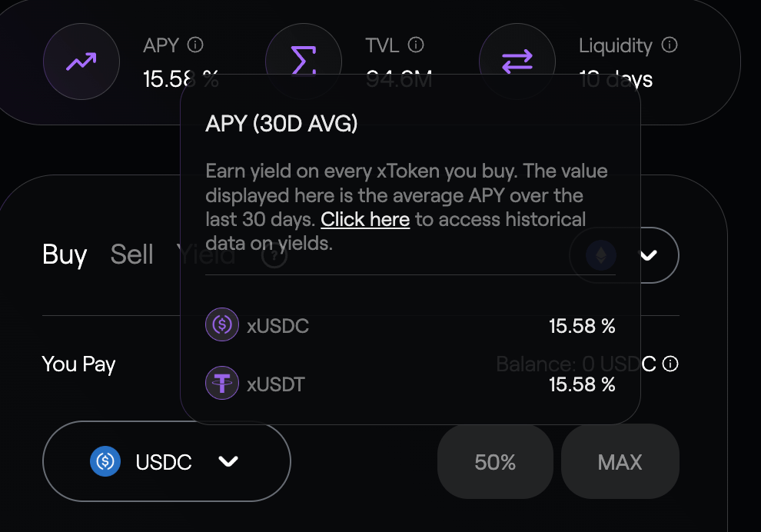The width and height of the screenshot is (761, 532).
Task: Click the xUSDT Tether icon
Action: 222,383
